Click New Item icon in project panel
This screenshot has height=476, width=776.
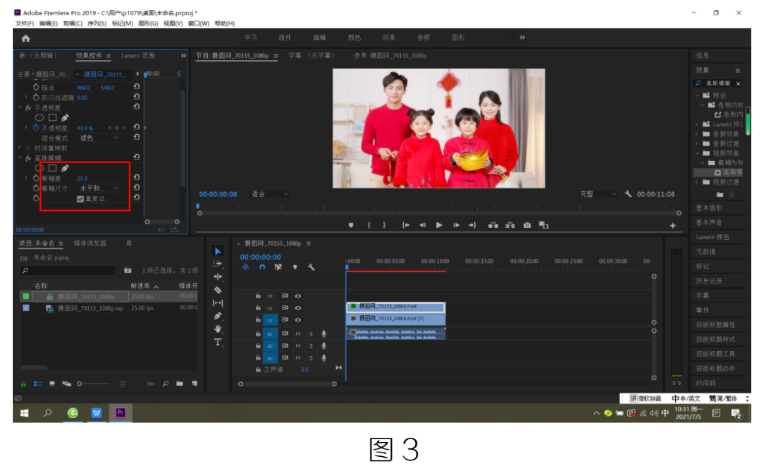pyautogui.click(x=194, y=383)
